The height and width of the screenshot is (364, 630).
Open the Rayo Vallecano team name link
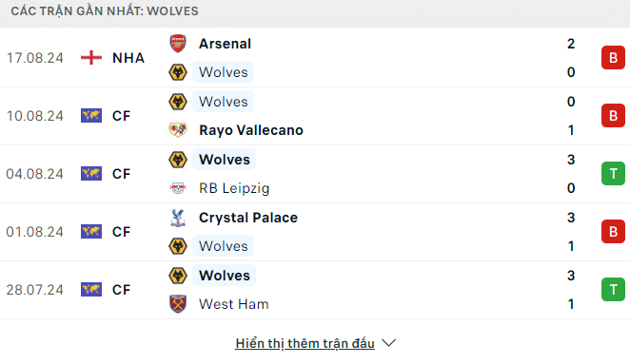[x=251, y=130]
